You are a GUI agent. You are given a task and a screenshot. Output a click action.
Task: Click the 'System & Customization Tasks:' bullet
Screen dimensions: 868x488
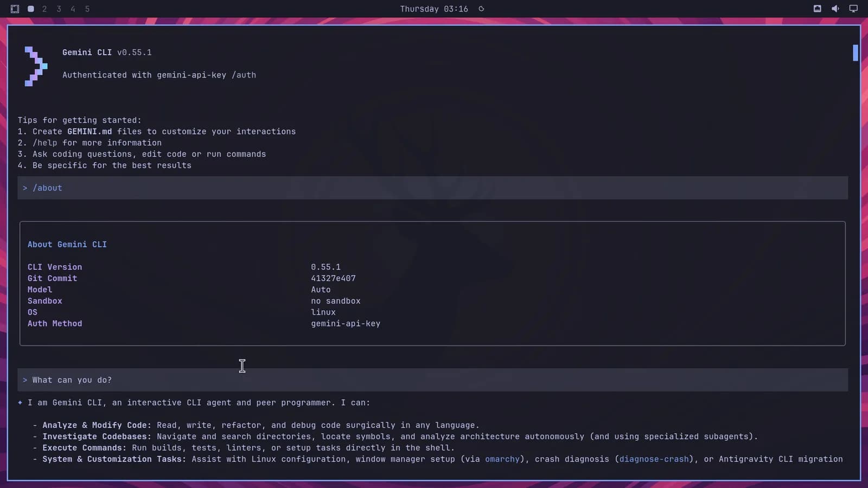tap(438, 459)
